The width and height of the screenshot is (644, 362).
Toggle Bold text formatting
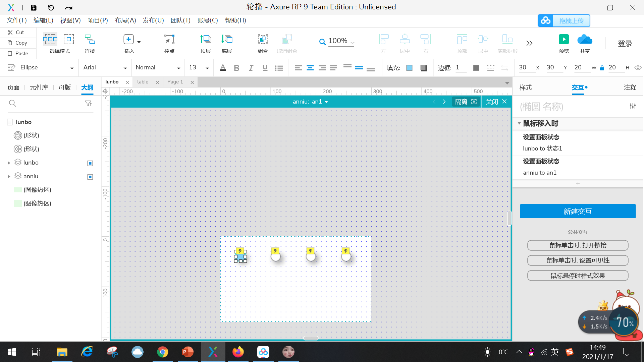tap(236, 68)
